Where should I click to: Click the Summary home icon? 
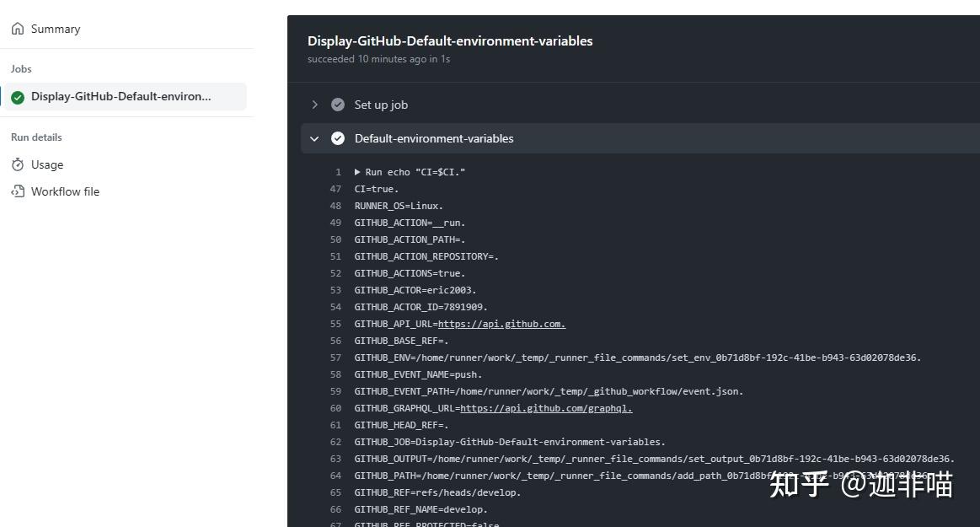18,29
